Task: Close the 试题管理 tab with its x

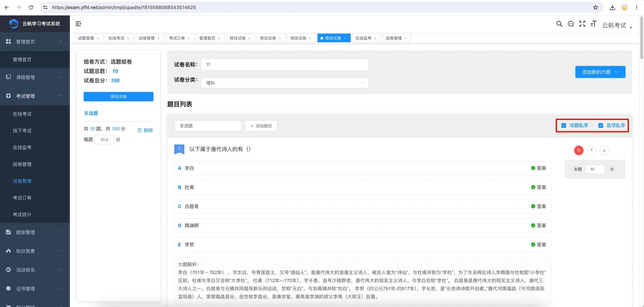Action: point(98,38)
